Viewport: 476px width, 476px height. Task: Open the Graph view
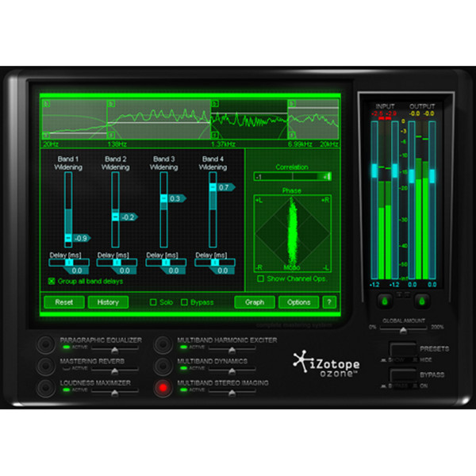click(254, 302)
